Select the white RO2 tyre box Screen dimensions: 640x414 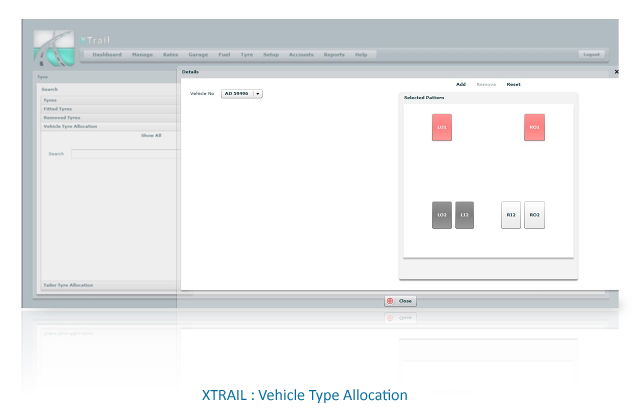534,215
